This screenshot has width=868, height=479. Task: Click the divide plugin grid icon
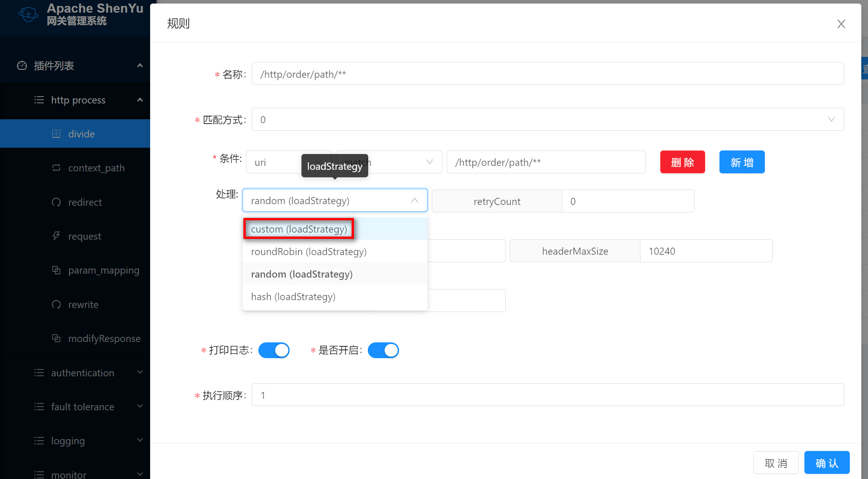click(x=56, y=134)
